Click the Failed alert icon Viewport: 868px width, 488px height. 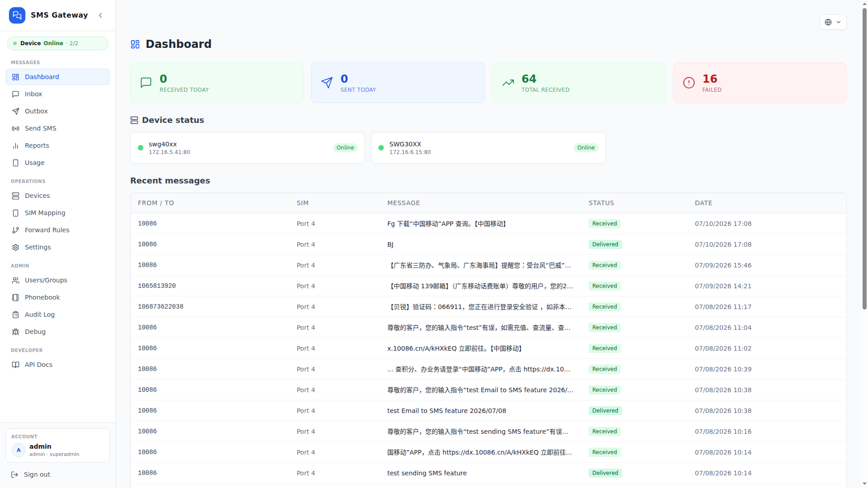coord(689,83)
